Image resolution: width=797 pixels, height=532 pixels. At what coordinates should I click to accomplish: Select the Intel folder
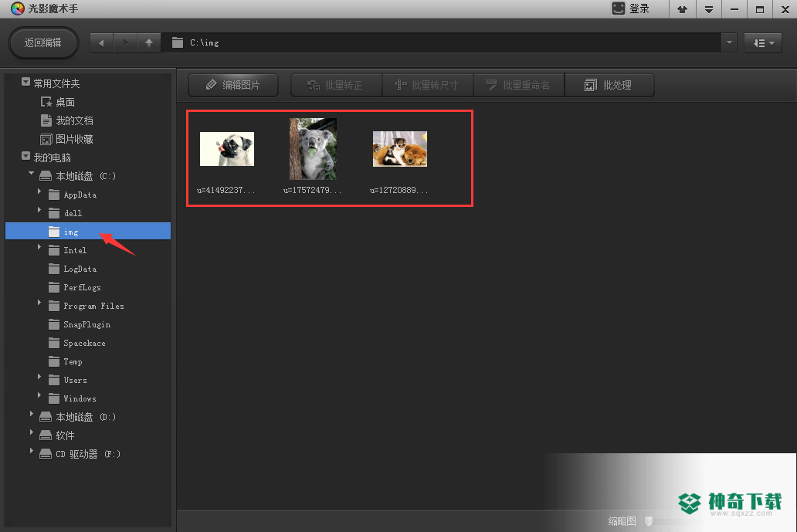pos(68,250)
